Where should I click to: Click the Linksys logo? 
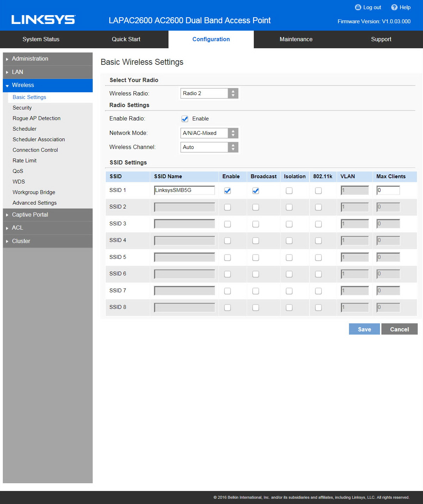point(43,20)
